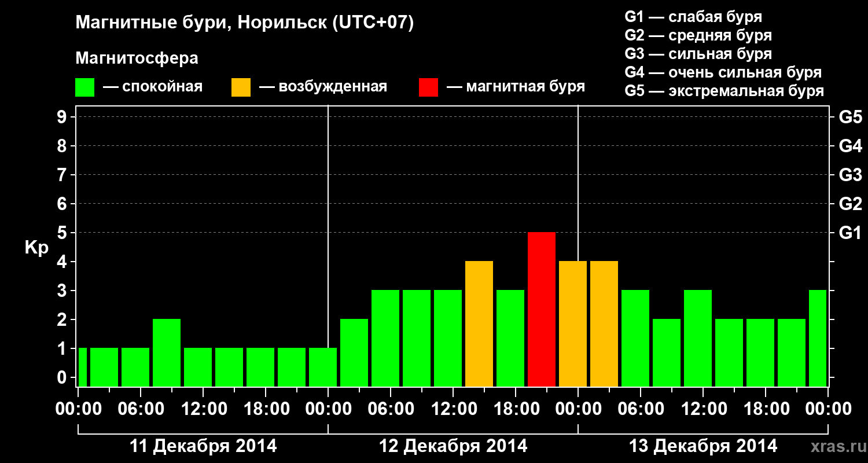Click the right-axis 'G3' tick label
This screenshot has width=868, height=463.
(850, 175)
